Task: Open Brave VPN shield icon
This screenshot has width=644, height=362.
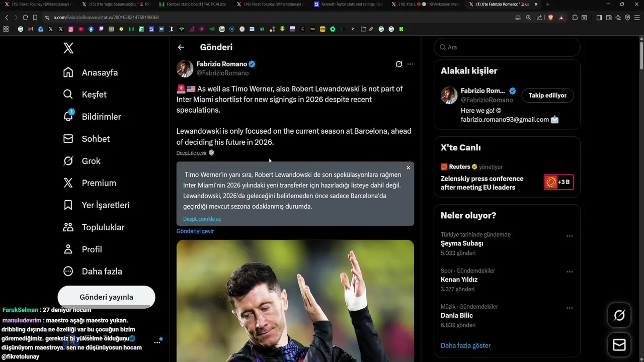Action: (627, 18)
